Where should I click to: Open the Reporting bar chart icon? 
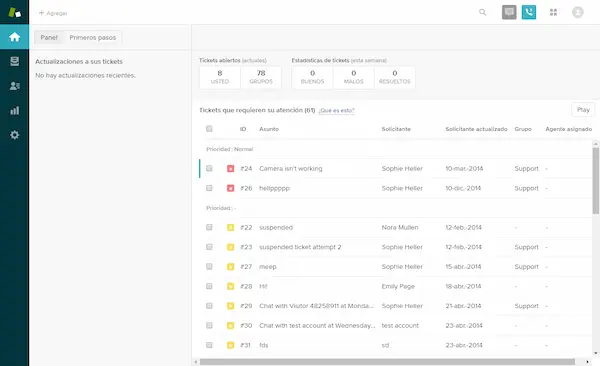coord(14,111)
